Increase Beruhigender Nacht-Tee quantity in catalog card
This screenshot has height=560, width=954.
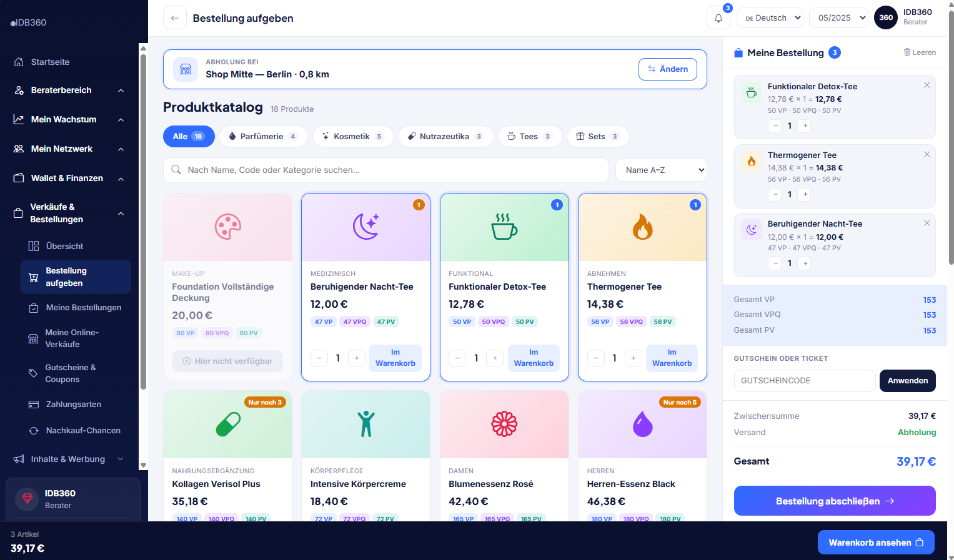tap(357, 358)
